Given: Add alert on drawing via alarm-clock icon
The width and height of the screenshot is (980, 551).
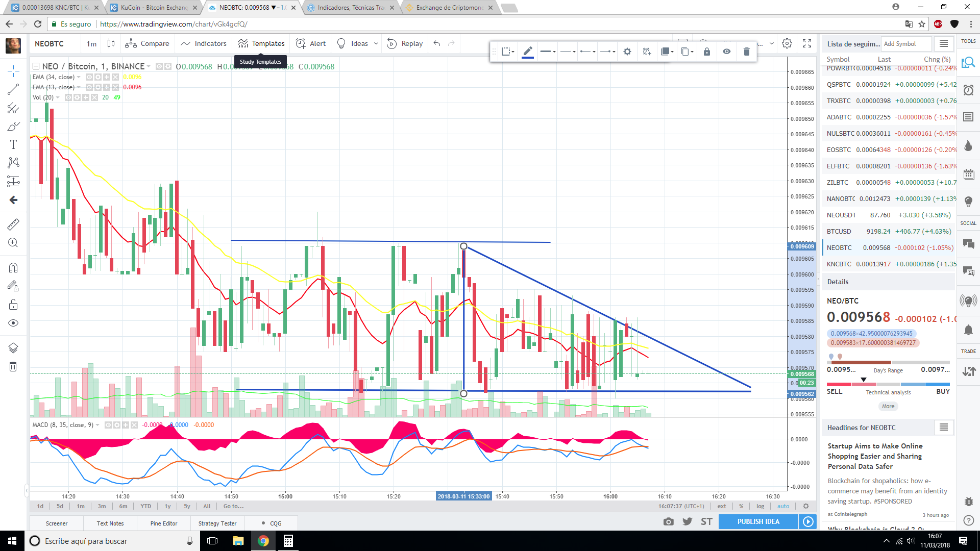Looking at the screenshot, I should (647, 52).
